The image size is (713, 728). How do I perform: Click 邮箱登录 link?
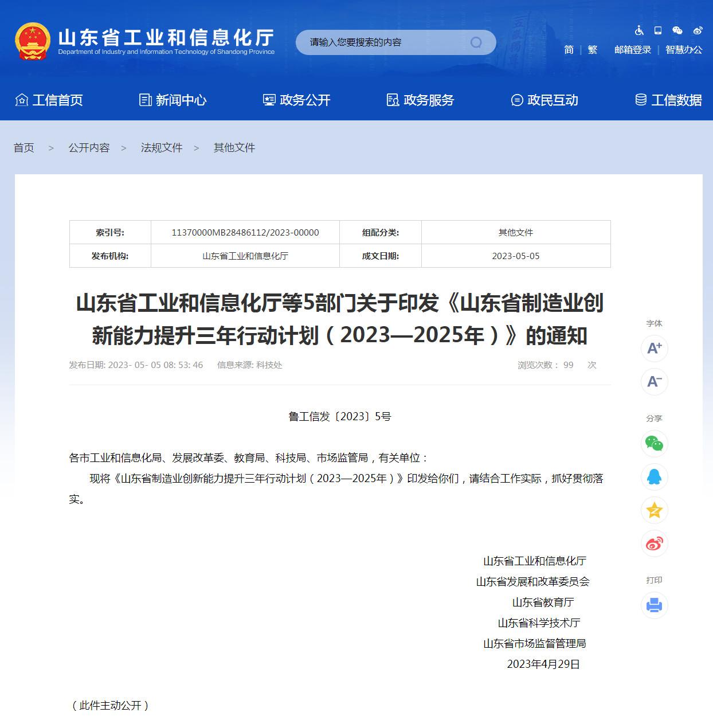coord(633,50)
